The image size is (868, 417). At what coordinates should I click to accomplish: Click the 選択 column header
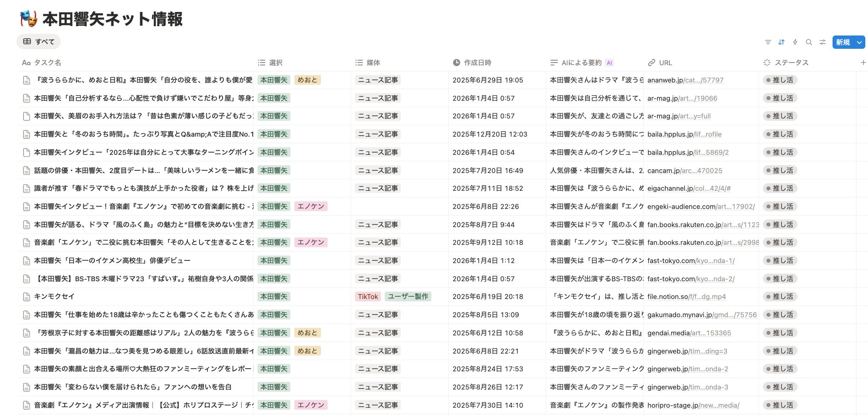(275, 63)
